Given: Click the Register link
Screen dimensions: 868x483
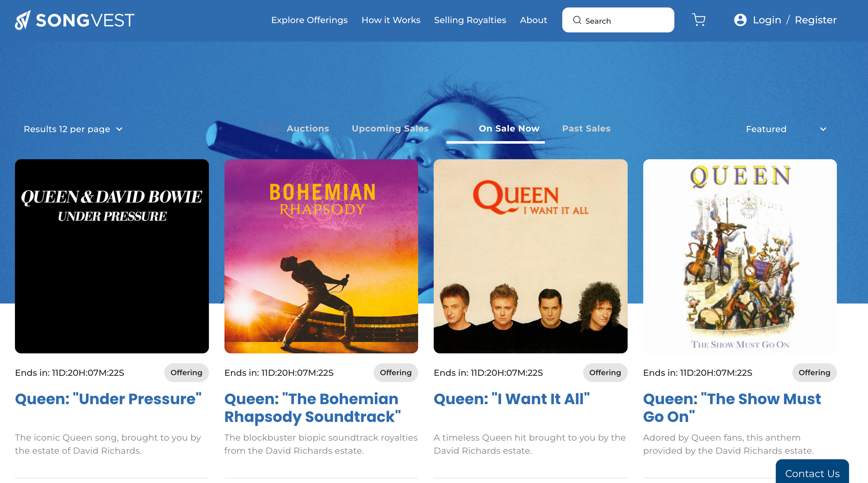Looking at the screenshot, I should pos(815,20).
